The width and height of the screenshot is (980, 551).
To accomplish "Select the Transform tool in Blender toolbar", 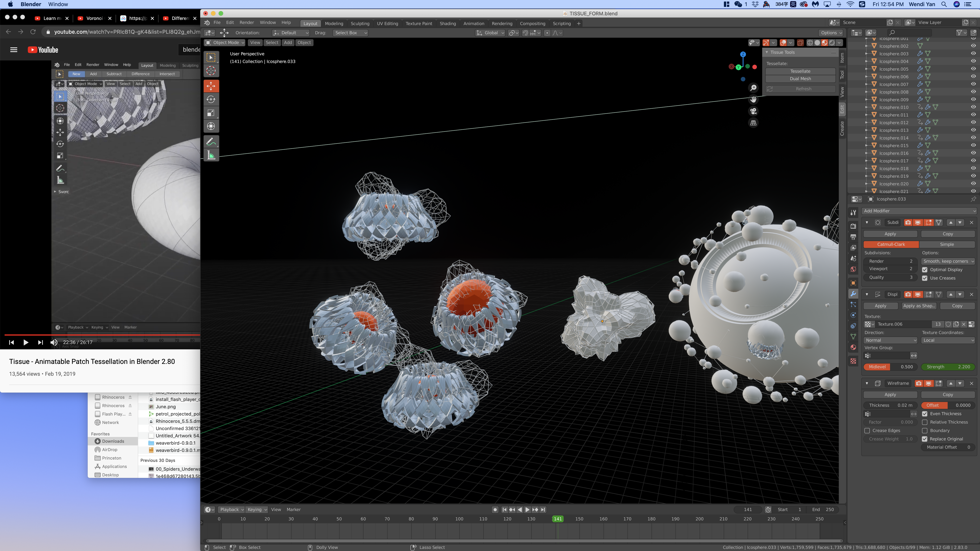I will (x=211, y=126).
